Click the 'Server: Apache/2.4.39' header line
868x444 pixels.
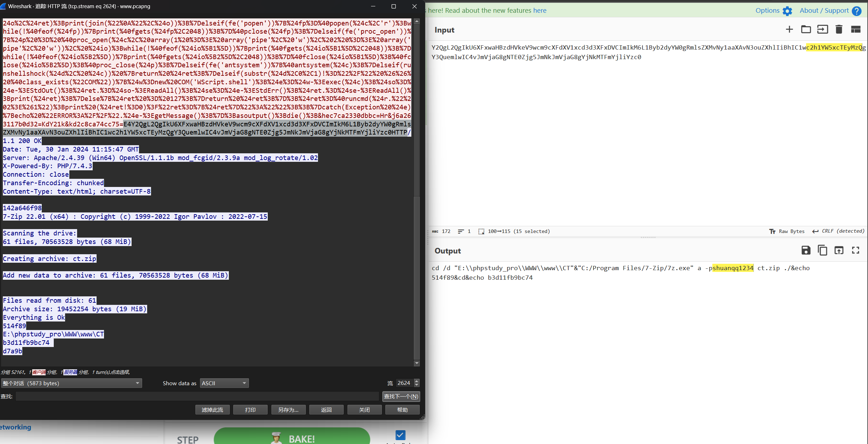pyautogui.click(x=160, y=158)
